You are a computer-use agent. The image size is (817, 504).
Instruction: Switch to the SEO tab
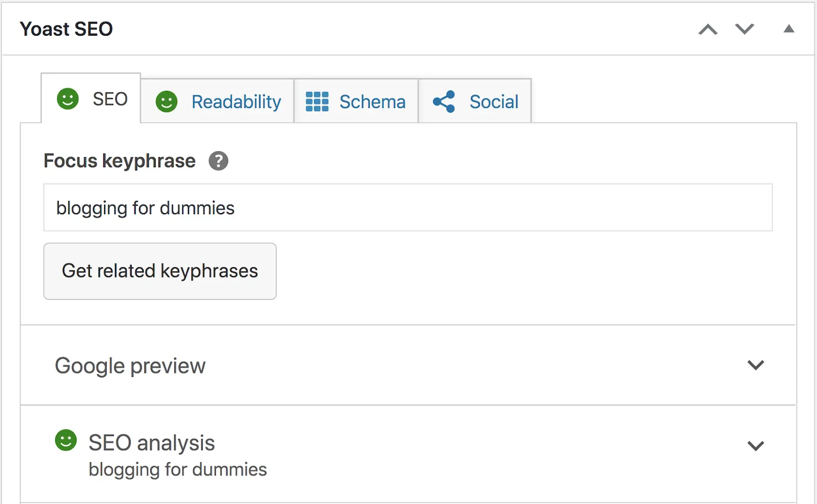pyautogui.click(x=91, y=98)
